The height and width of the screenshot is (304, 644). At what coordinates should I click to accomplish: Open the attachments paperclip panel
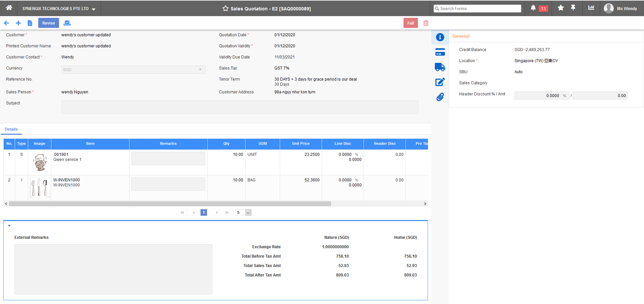click(440, 97)
